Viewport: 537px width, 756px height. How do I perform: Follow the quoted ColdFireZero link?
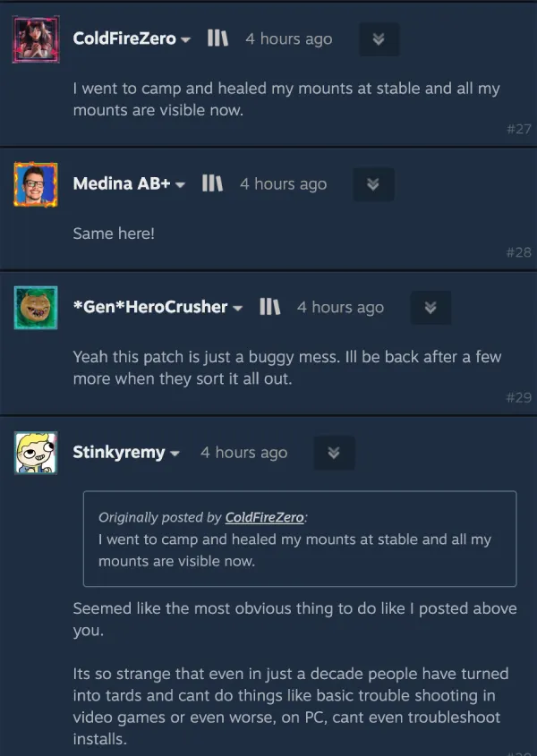click(x=264, y=517)
